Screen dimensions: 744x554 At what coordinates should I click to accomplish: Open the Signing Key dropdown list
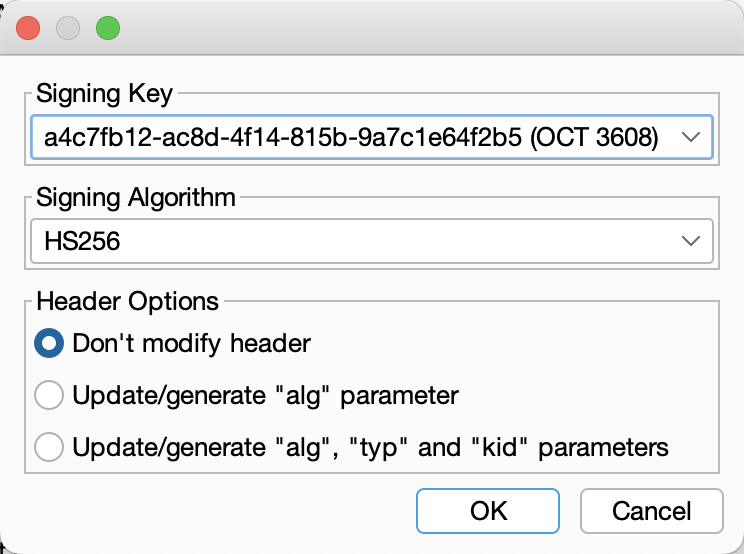click(371, 138)
